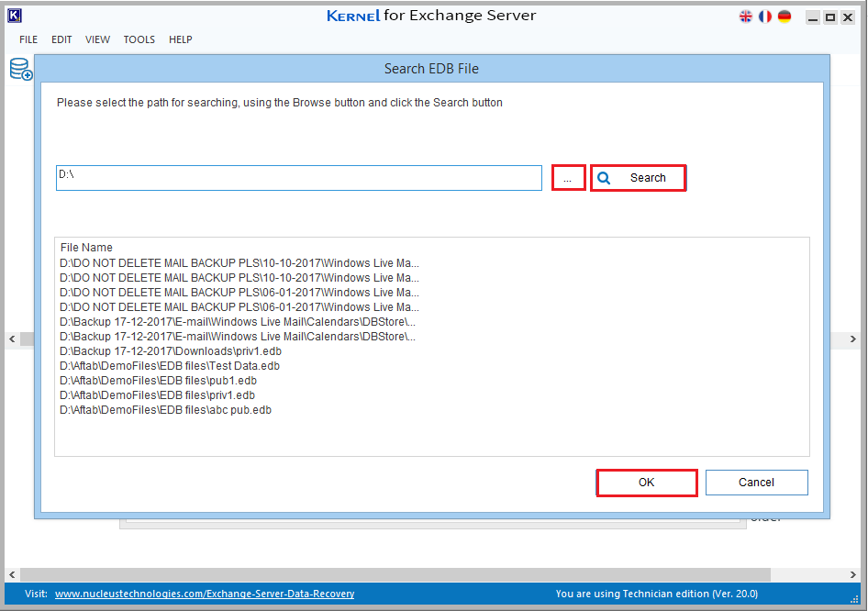Viewport: 868px width, 611px height.
Task: Click the status bar resize grip
Action: pos(854,599)
